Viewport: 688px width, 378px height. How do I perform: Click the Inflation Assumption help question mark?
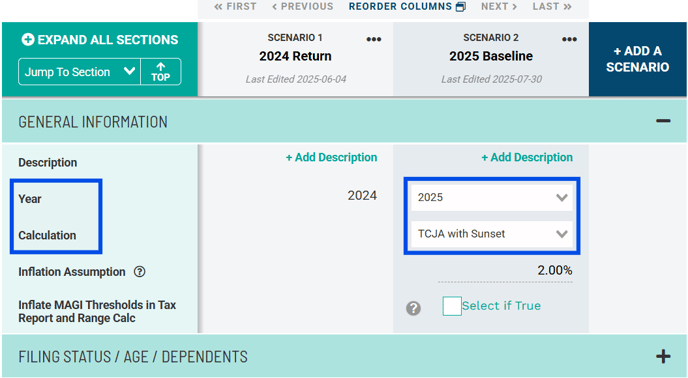(x=140, y=272)
